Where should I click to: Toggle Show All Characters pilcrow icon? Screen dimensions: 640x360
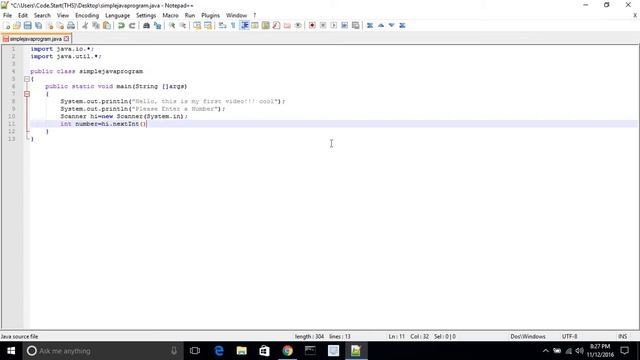point(233,25)
